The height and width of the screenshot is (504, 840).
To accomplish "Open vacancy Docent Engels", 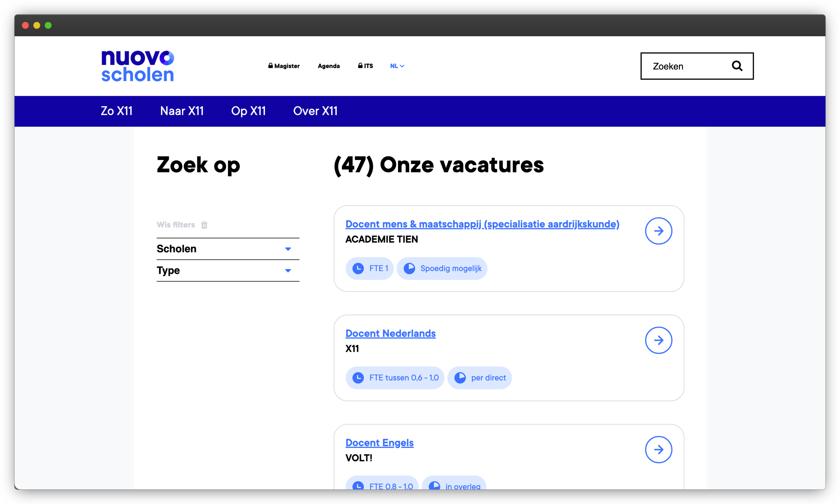I will [379, 443].
